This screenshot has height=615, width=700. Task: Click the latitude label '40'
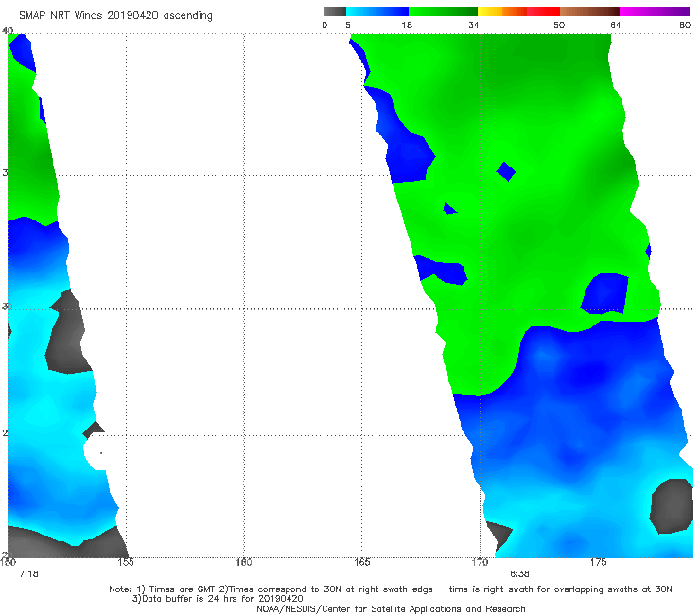tap(8, 31)
